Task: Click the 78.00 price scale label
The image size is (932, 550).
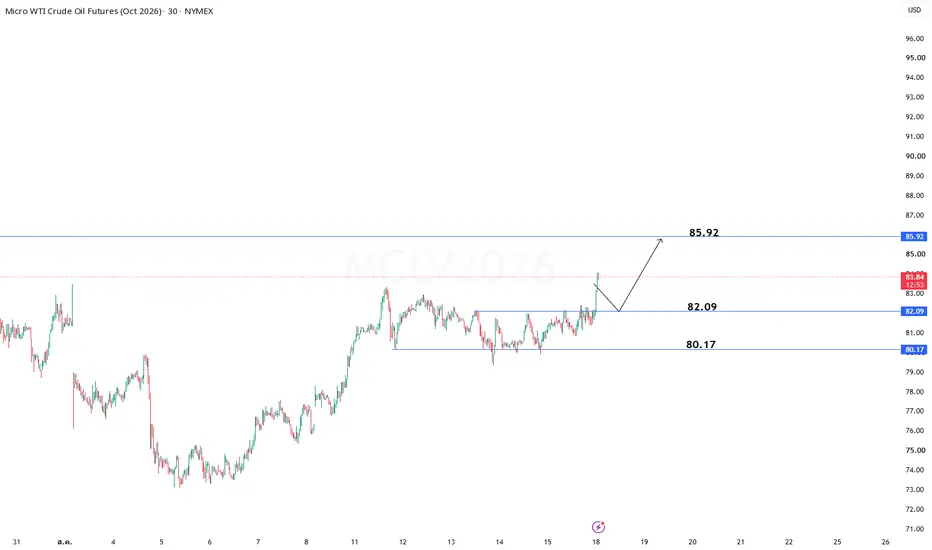Action: pos(915,392)
